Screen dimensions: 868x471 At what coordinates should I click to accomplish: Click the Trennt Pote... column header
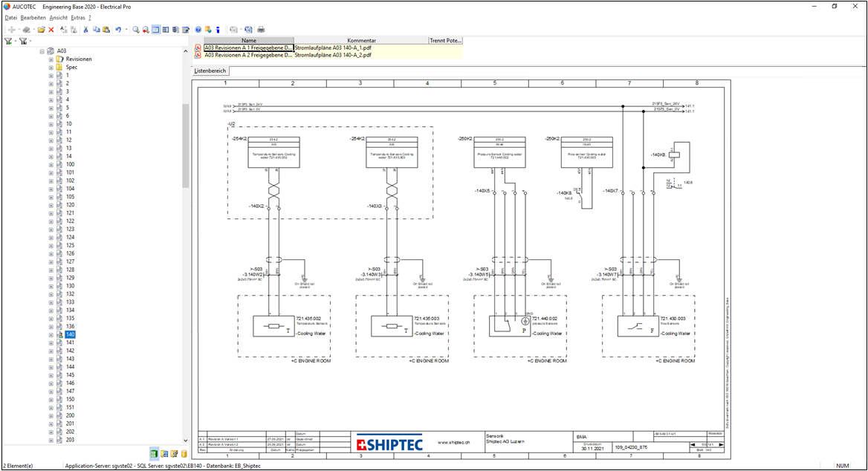(x=445, y=40)
